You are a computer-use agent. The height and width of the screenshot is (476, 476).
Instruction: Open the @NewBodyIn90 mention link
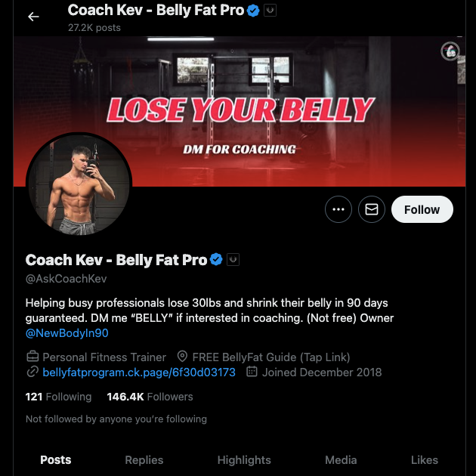coord(66,333)
